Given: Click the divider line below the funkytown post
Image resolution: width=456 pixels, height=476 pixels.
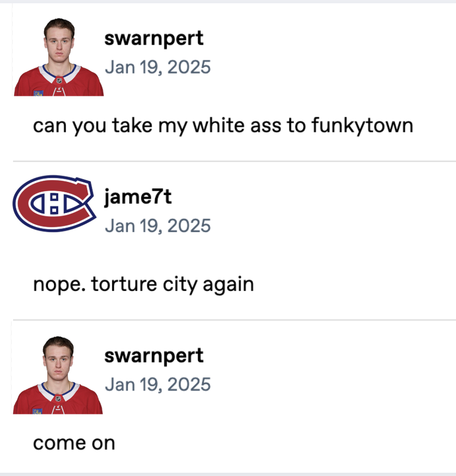Looking at the screenshot, I should click(234, 161).
